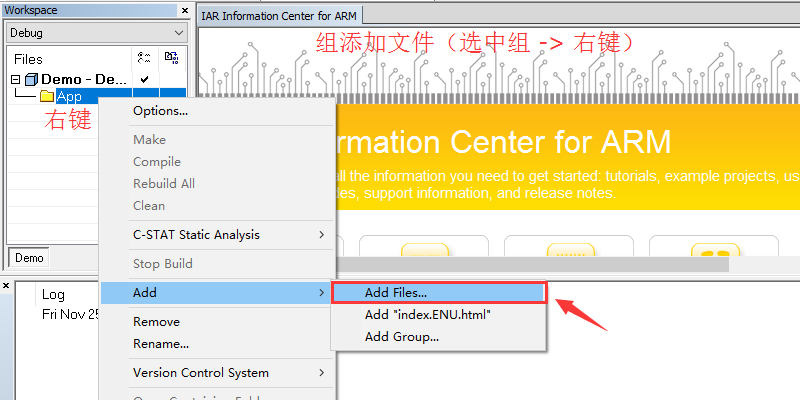Click the horizontal scrollbar in Information Center
Screen dimensions: 800x400
[x=533, y=264]
